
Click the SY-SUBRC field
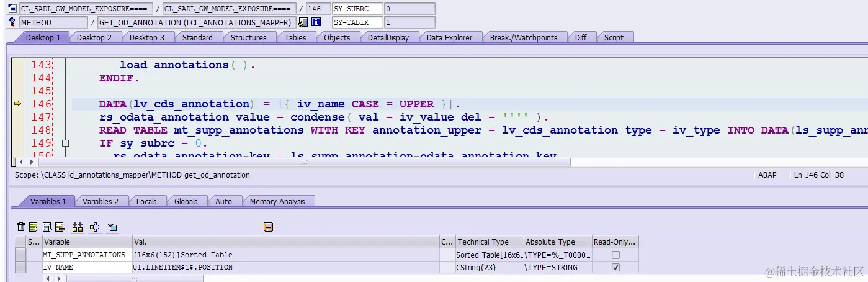357,9
